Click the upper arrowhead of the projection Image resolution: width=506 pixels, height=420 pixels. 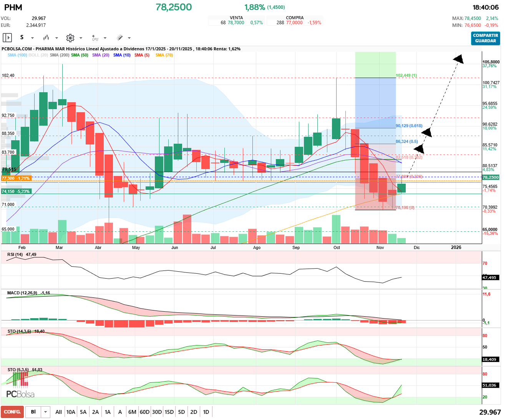458,59
